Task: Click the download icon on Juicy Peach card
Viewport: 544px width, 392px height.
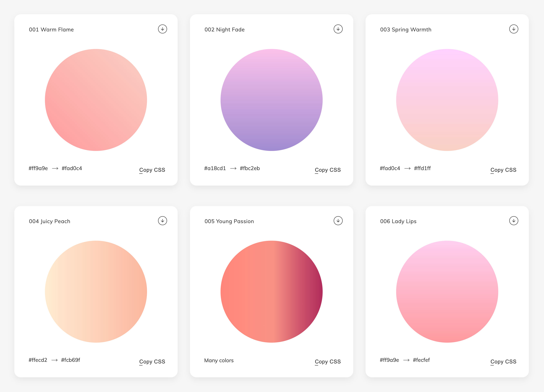Action: pos(163,221)
